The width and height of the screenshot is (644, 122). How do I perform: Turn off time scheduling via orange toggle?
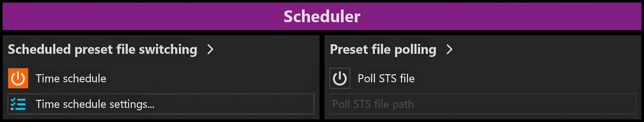tap(18, 78)
